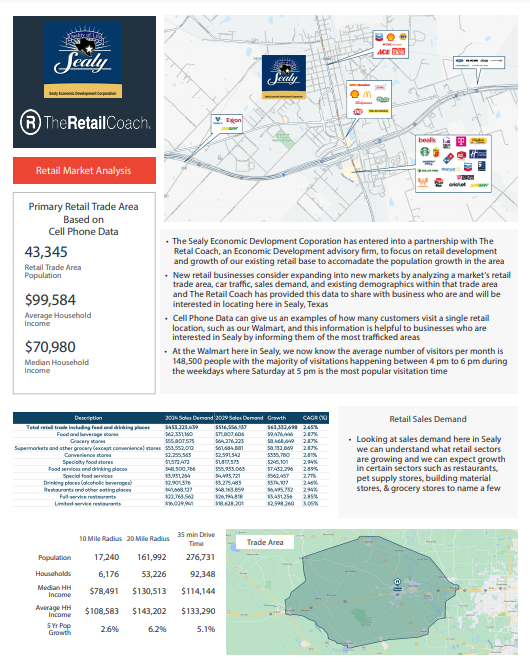This screenshot has width=530, height=662.
Task: Click the $108,583 average HH income value
Action: click(102, 611)
